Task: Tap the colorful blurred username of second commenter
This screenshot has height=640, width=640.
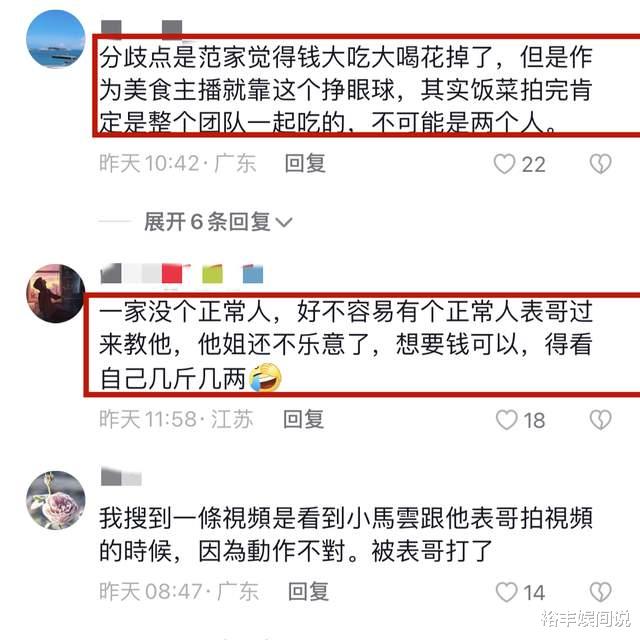Action: (x=182, y=273)
